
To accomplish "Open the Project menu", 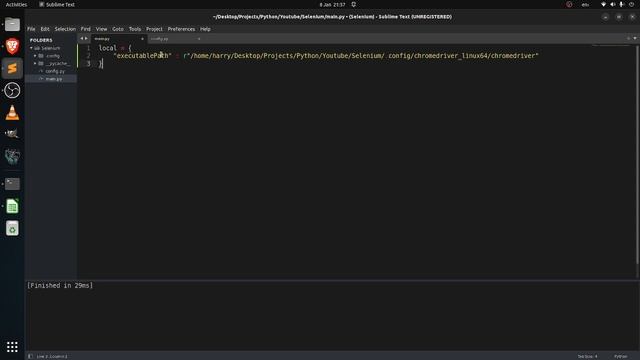I will (x=154, y=29).
